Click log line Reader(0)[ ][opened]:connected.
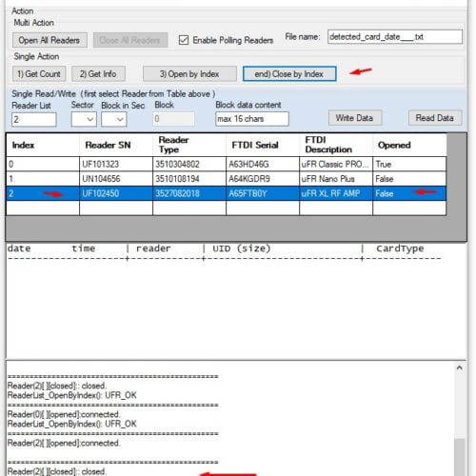 (64, 414)
